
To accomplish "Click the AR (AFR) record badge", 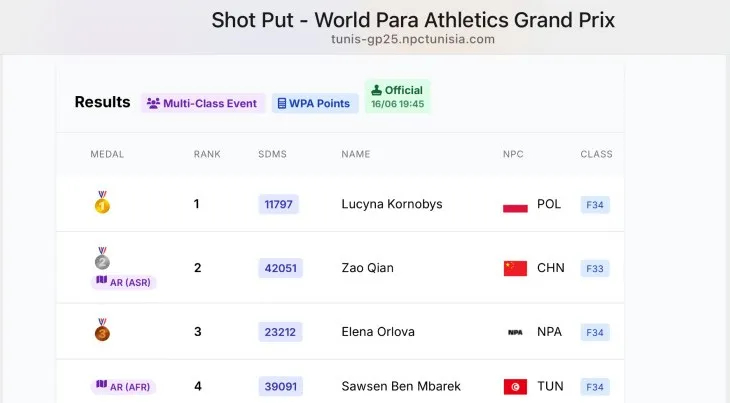I will [123, 386].
